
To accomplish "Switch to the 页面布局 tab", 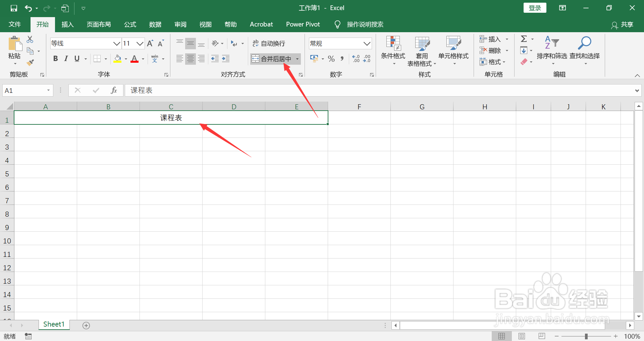I will [x=99, y=24].
